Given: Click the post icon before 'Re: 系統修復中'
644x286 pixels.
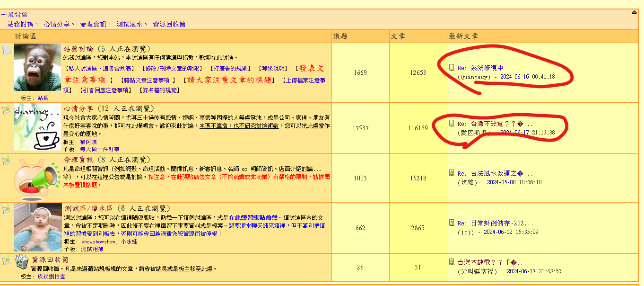Looking at the screenshot, I should (452, 68).
